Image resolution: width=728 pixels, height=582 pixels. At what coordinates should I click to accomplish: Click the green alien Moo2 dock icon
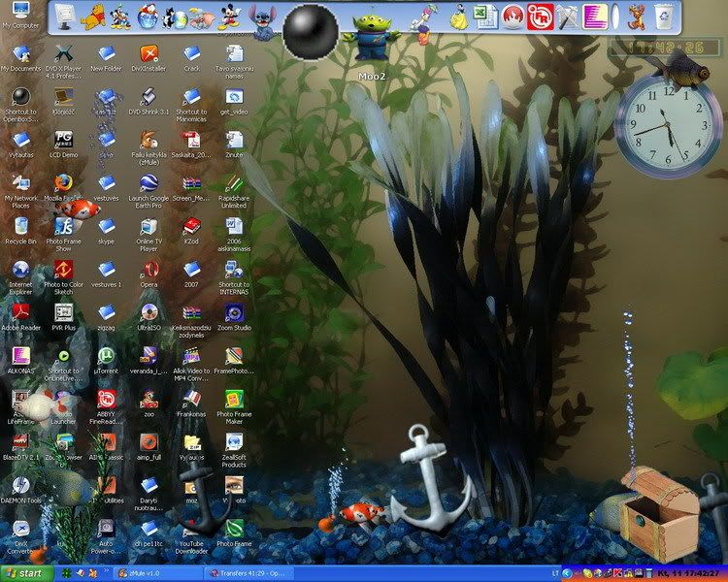[372, 39]
